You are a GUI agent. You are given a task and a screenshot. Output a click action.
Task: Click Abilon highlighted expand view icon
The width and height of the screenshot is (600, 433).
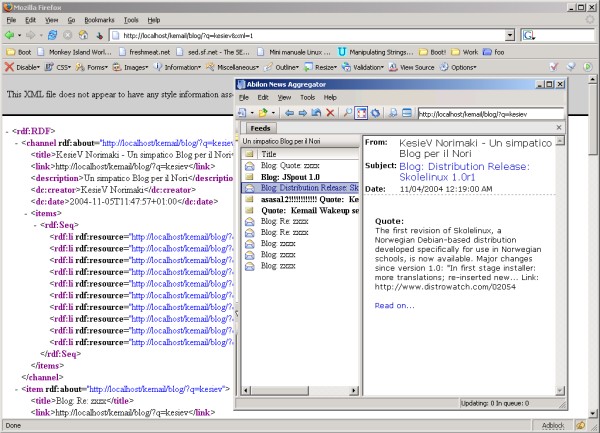coord(361,113)
